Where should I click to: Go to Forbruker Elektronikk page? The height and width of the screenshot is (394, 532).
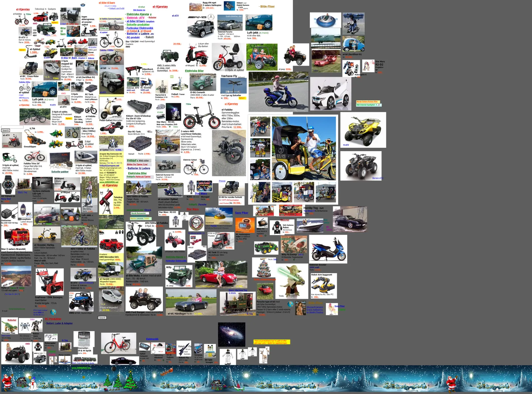point(140,28)
